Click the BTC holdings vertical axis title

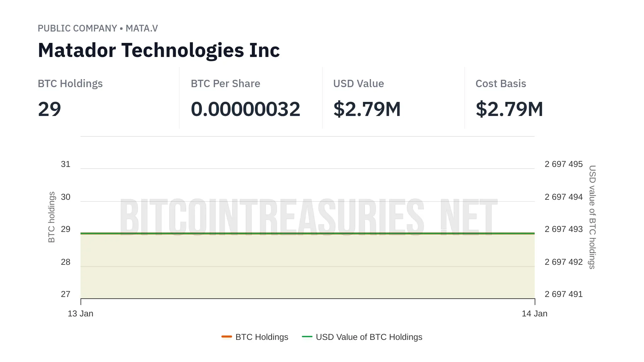coord(51,217)
